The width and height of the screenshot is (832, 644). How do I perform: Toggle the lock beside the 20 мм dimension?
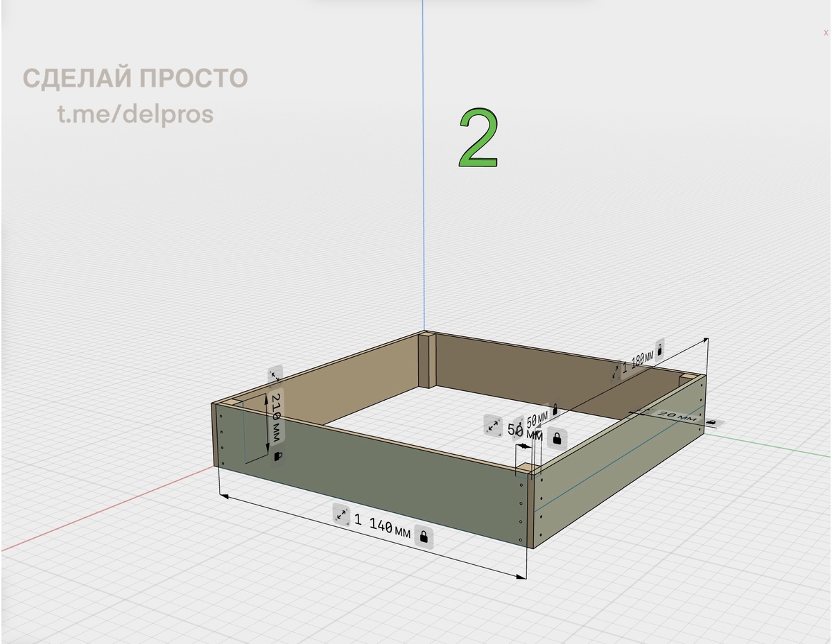pos(711,421)
